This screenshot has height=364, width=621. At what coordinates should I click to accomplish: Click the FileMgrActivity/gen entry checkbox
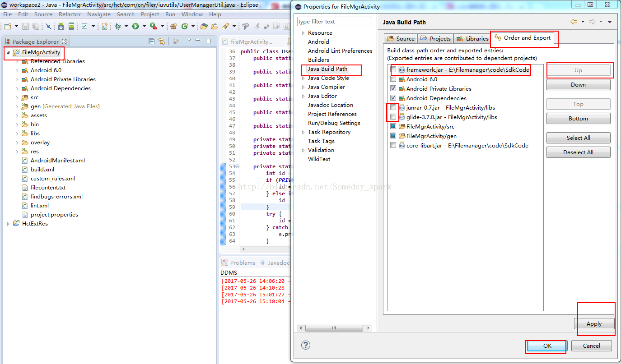(x=393, y=136)
